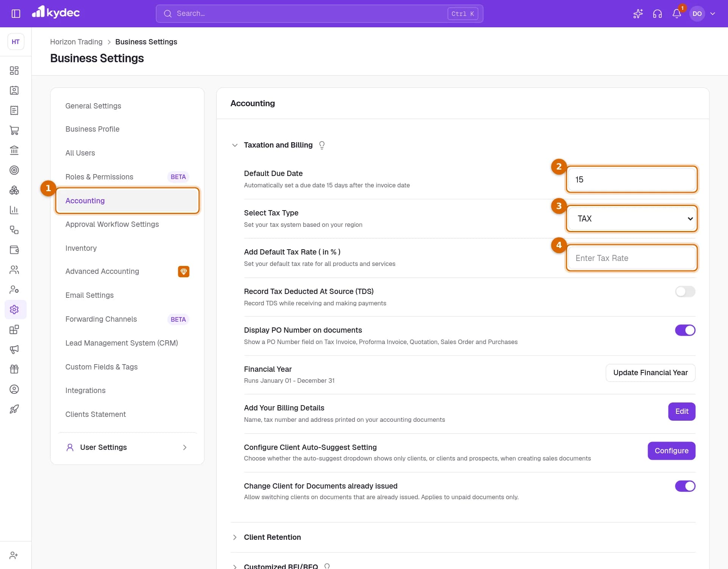728x569 pixels.
Task: Click the invite user icon at sidebar bottom
Action: [14, 555]
